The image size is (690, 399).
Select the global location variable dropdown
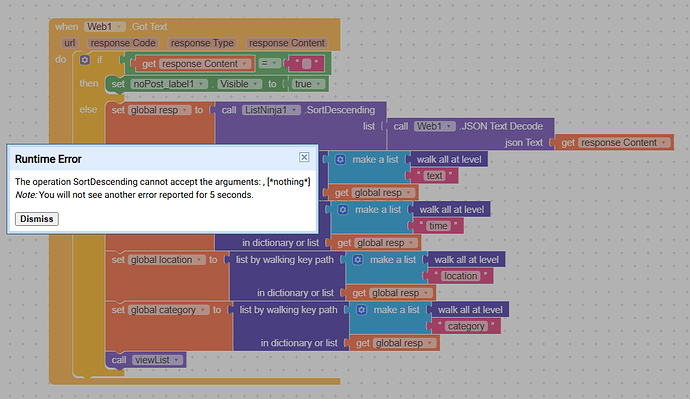167,260
